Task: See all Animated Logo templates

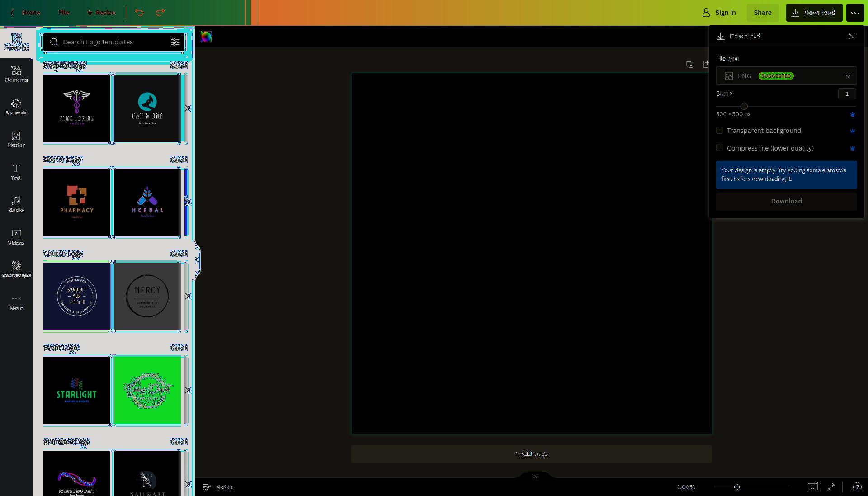Action: (179, 442)
